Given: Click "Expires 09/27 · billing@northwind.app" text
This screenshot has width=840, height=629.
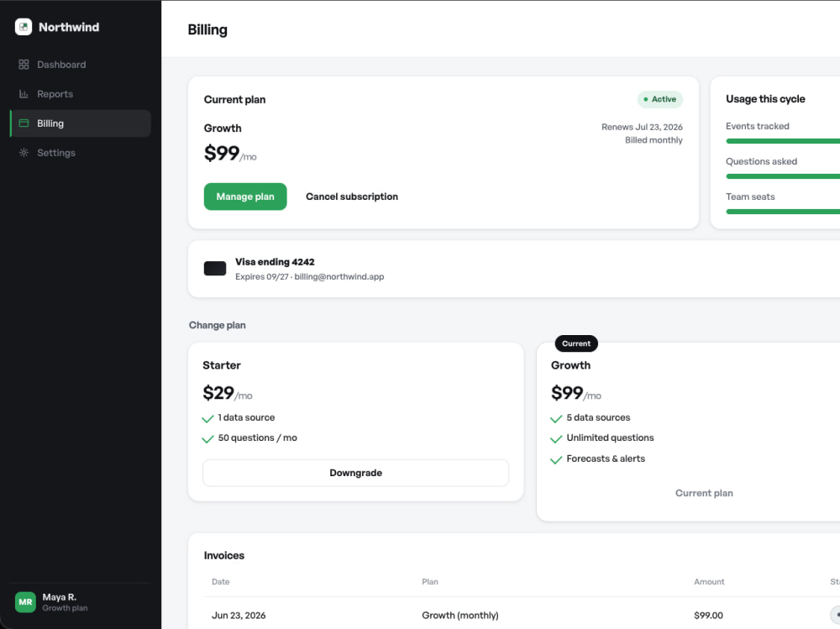Looking at the screenshot, I should click(x=310, y=276).
